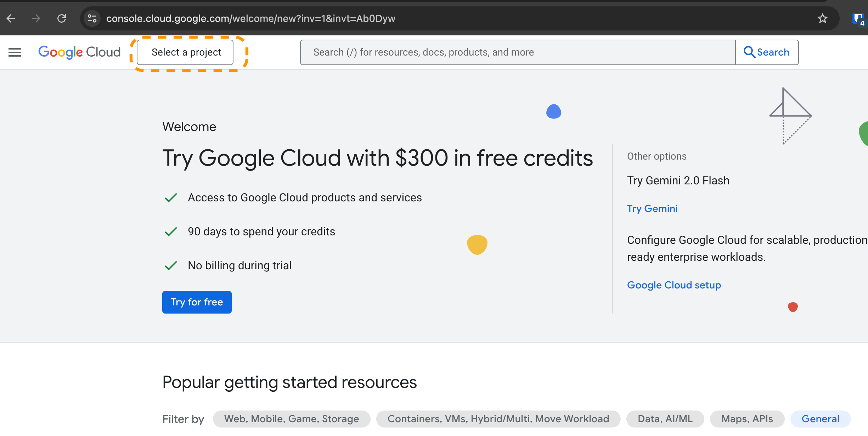
Task: Toggle the Web, Mobile, Game, Storage filter
Action: (292, 419)
